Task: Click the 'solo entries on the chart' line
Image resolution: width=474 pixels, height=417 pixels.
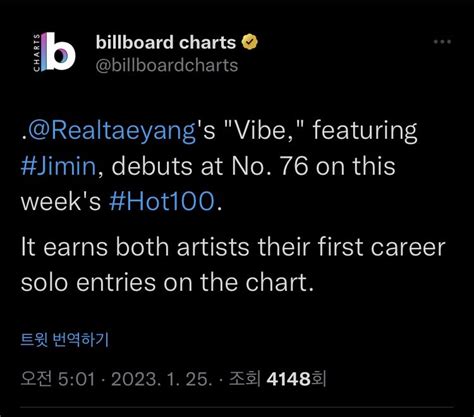Action: pos(167,282)
